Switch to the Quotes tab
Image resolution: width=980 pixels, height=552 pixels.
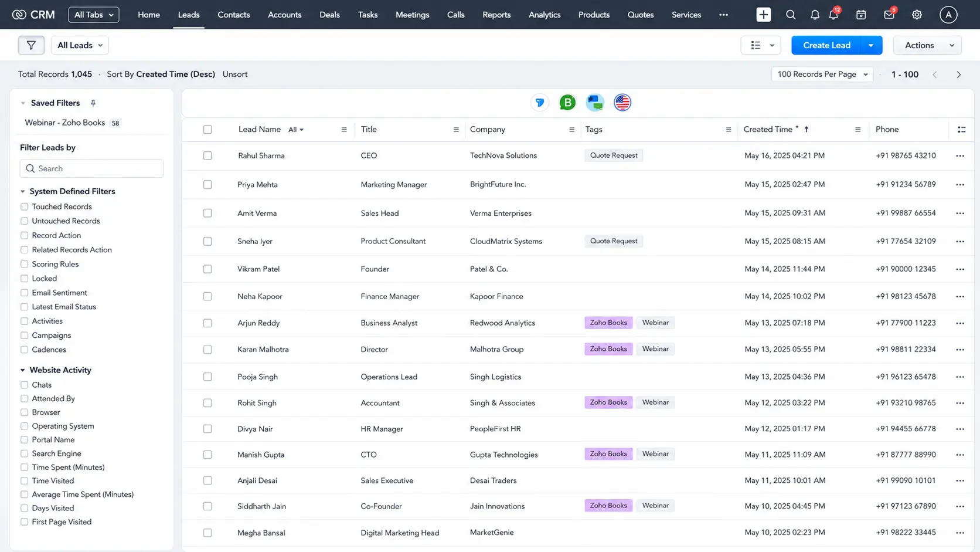click(640, 15)
